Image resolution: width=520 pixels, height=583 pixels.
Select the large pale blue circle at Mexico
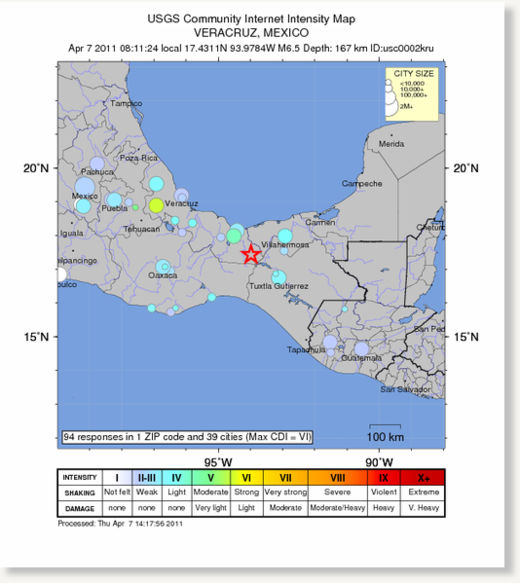coord(85,186)
